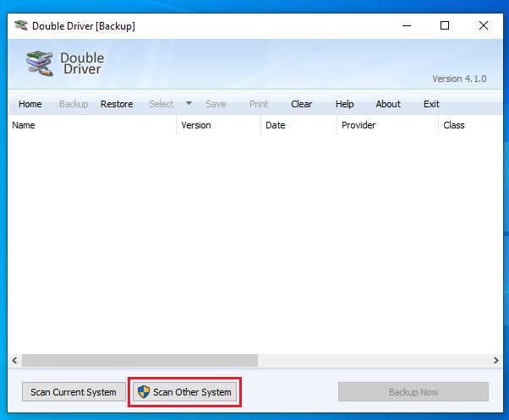Sort by the Class column header
This screenshot has width=509, height=420.
(471, 125)
